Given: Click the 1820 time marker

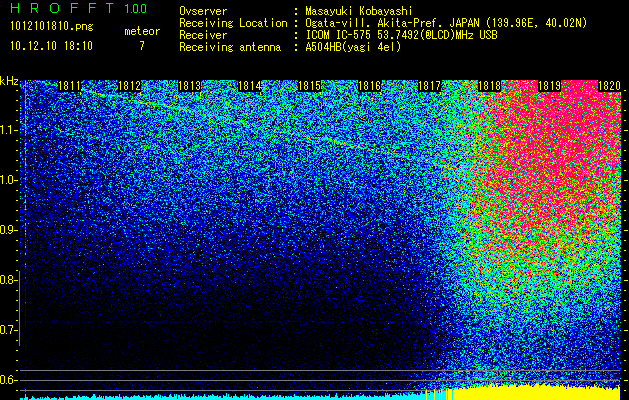Looking at the screenshot, I should (609, 86).
